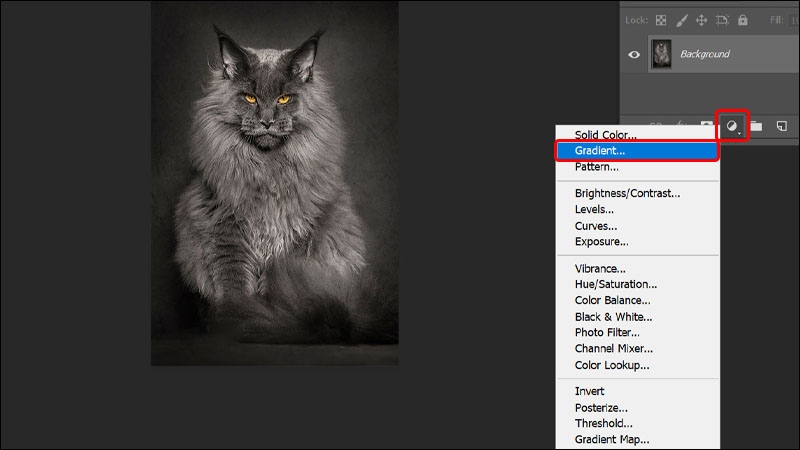This screenshot has height=450, width=800.
Task: Select the Background layer name
Action: pos(705,54)
